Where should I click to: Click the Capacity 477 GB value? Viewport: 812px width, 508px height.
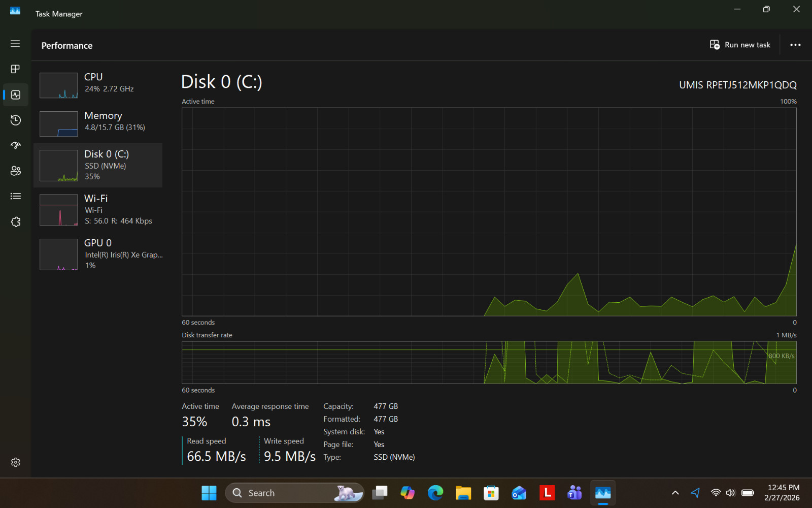pyautogui.click(x=386, y=406)
